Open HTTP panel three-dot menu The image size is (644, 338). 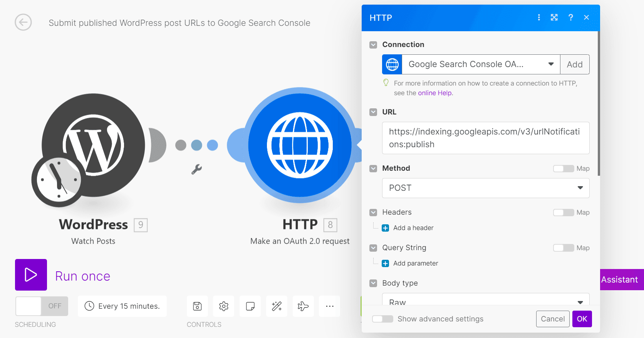(538, 17)
